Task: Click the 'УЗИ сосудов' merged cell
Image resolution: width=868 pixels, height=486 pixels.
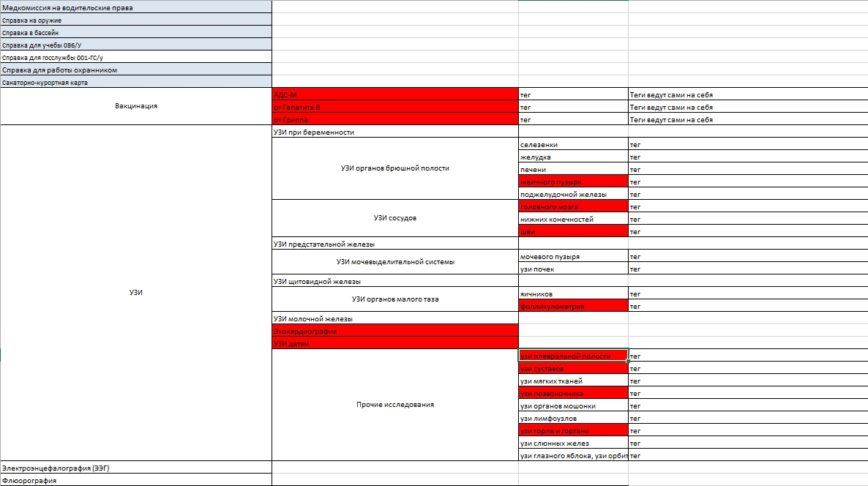Action: pos(394,218)
